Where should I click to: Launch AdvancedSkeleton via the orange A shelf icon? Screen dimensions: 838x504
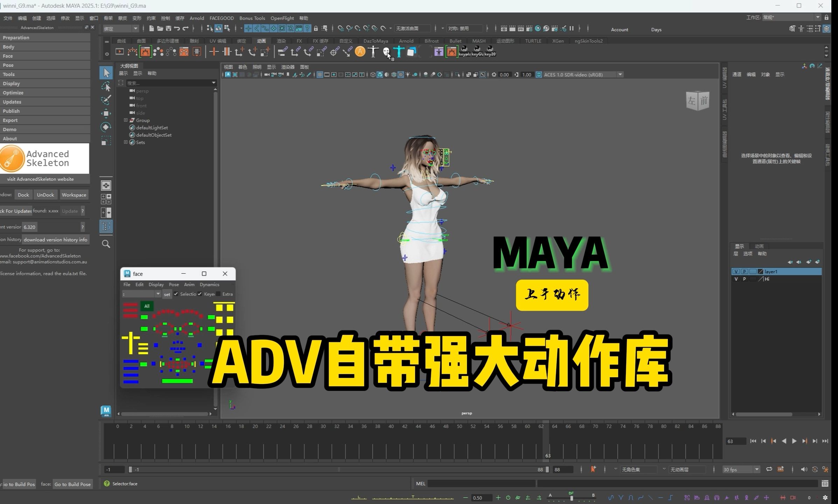tap(360, 52)
